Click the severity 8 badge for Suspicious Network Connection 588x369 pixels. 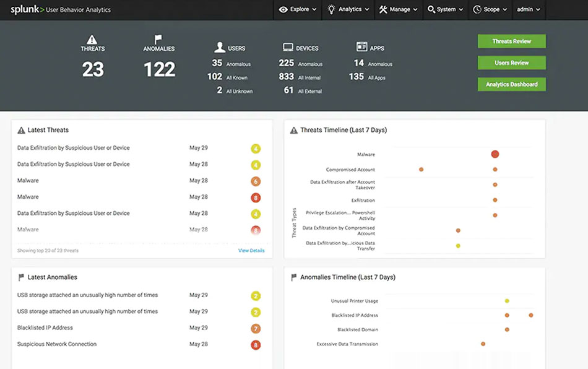[256, 345]
